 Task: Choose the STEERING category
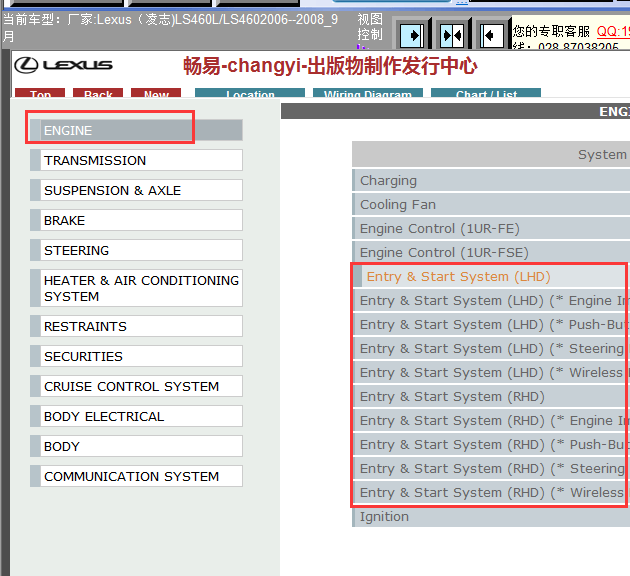136,250
